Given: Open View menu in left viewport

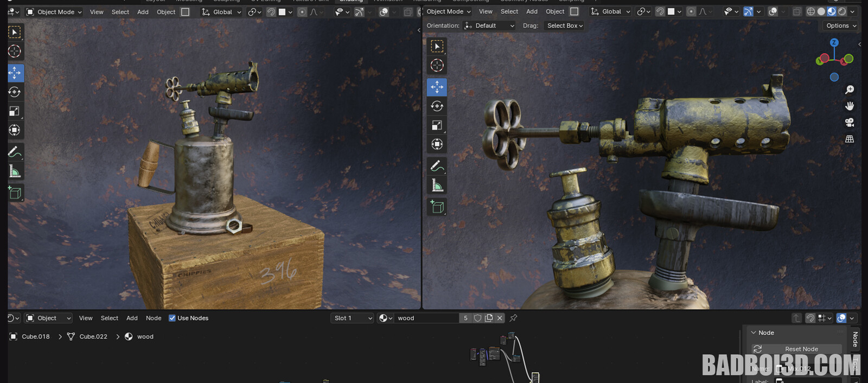Looking at the screenshot, I should point(97,12).
